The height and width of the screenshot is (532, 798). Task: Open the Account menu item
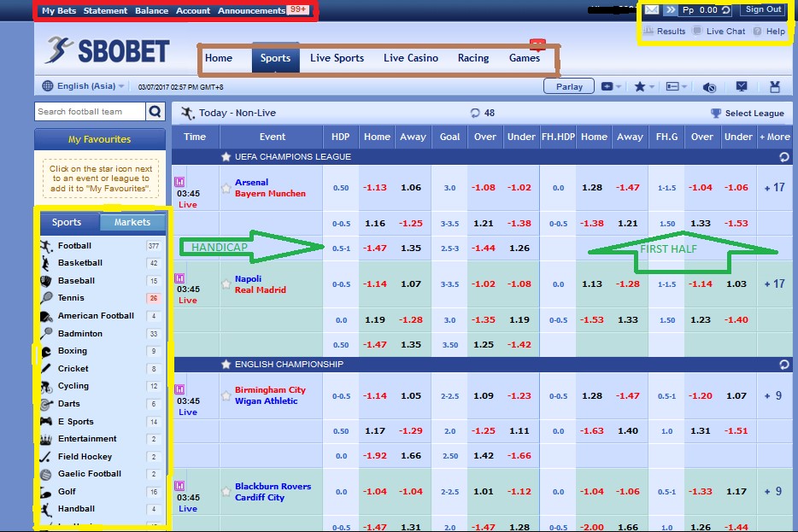click(193, 11)
